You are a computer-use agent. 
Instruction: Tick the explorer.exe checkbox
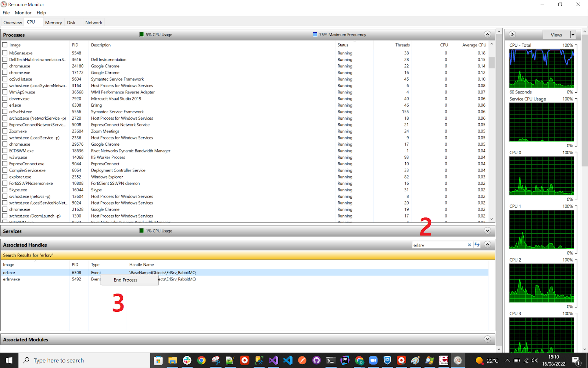click(5, 177)
